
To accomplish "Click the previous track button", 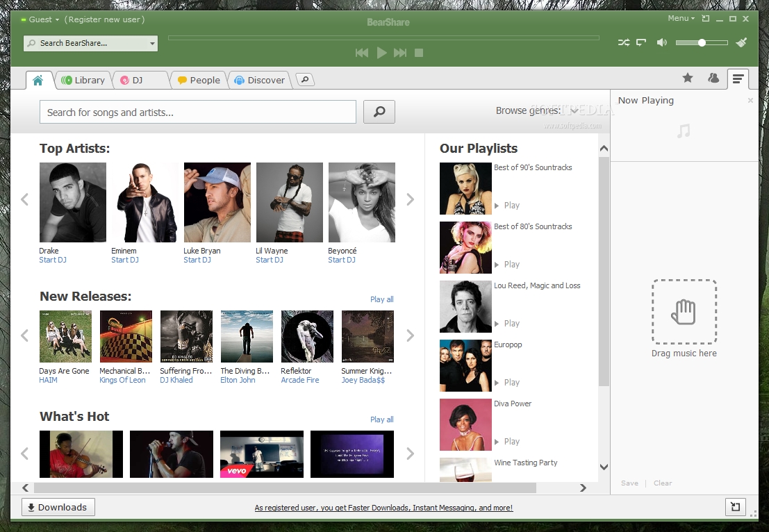I will (362, 53).
